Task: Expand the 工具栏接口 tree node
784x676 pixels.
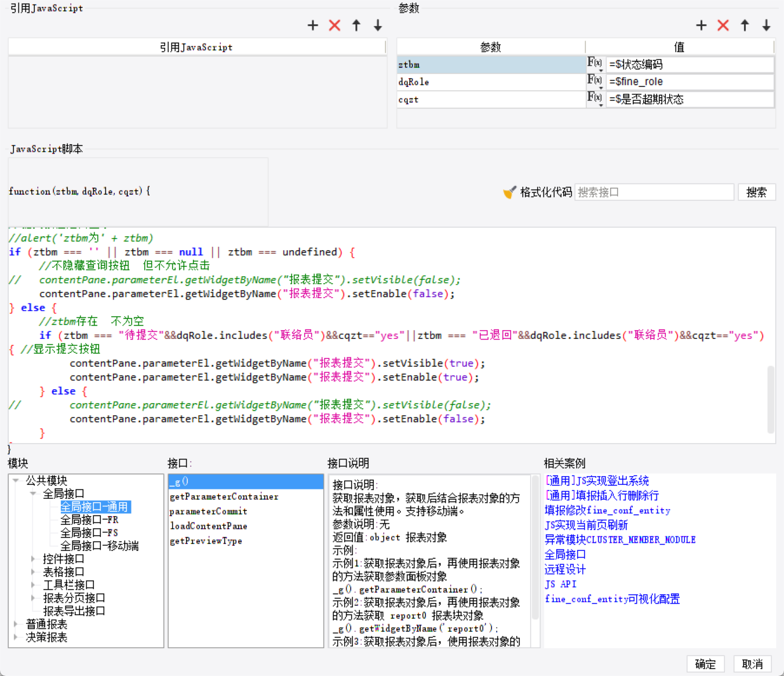Action: [x=33, y=585]
